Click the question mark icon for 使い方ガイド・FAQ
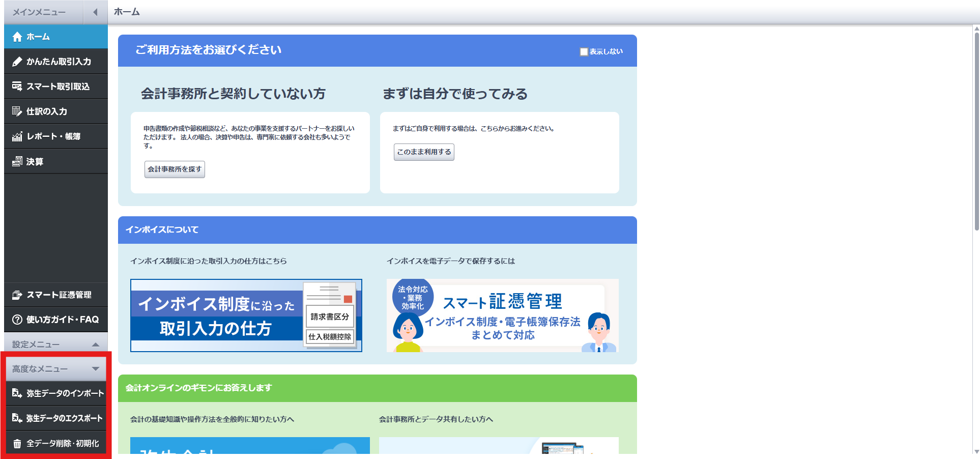 click(x=17, y=320)
